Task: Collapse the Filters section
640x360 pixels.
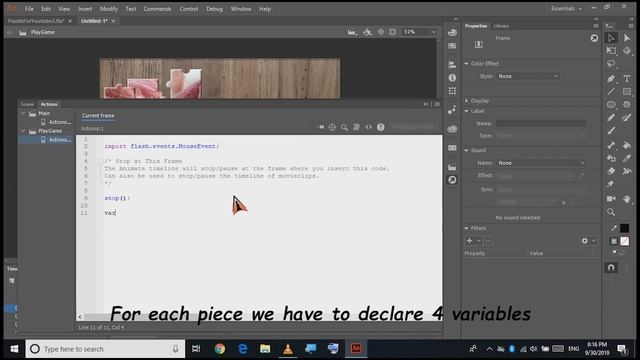Action: coord(467,228)
